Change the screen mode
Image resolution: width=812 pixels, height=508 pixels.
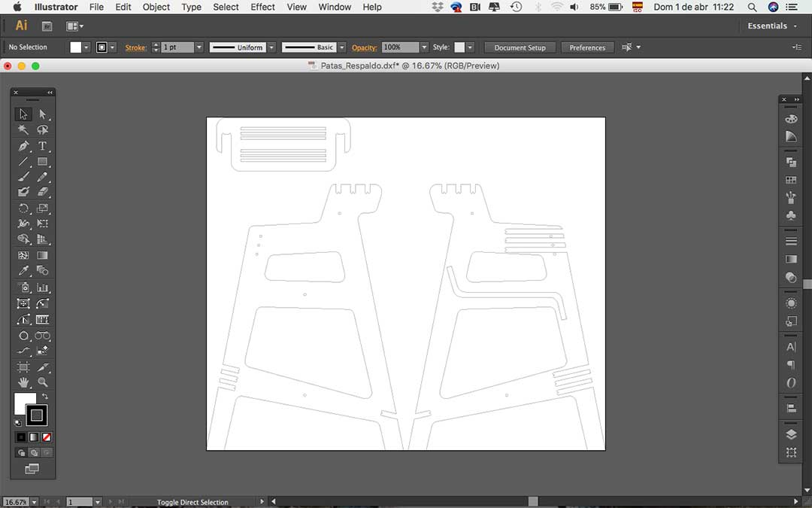coord(32,469)
